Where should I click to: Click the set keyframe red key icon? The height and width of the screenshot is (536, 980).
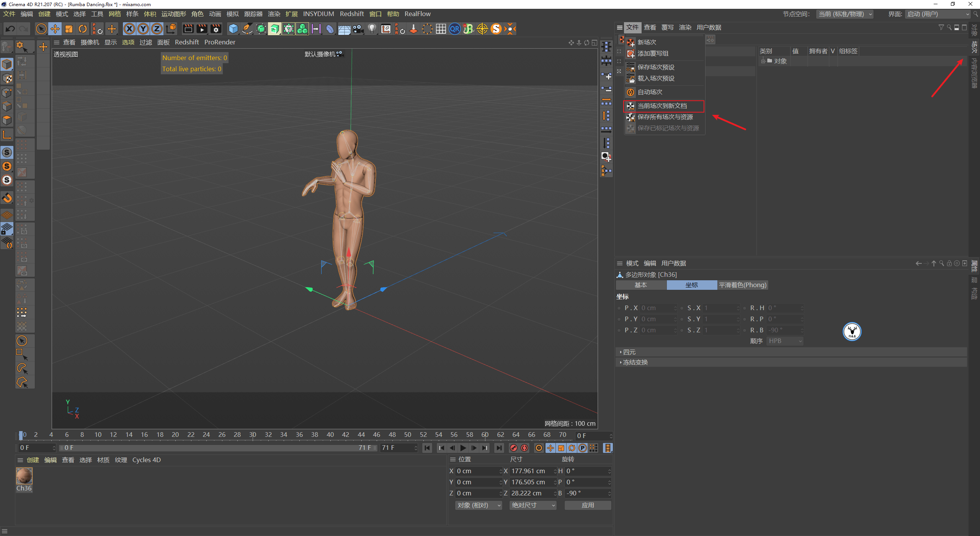[513, 448]
